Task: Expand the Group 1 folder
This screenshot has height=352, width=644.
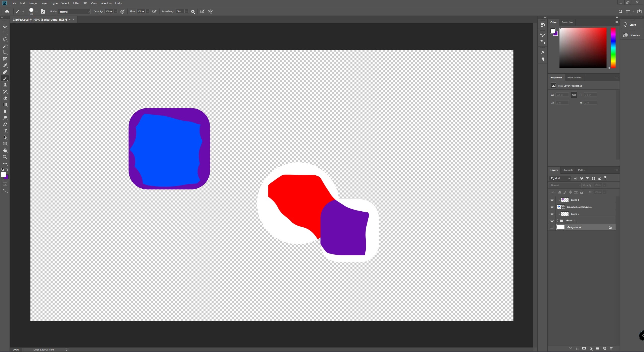Action: pyautogui.click(x=557, y=221)
